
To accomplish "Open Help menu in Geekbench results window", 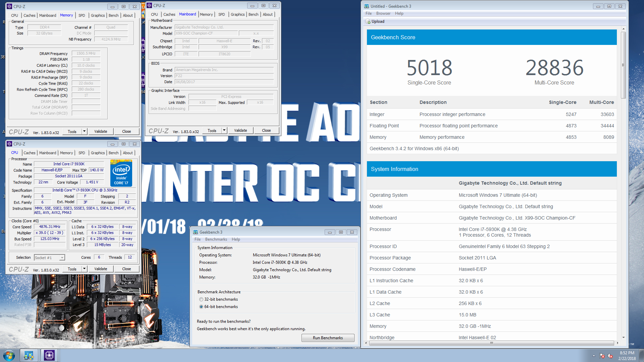I will click(x=399, y=13).
